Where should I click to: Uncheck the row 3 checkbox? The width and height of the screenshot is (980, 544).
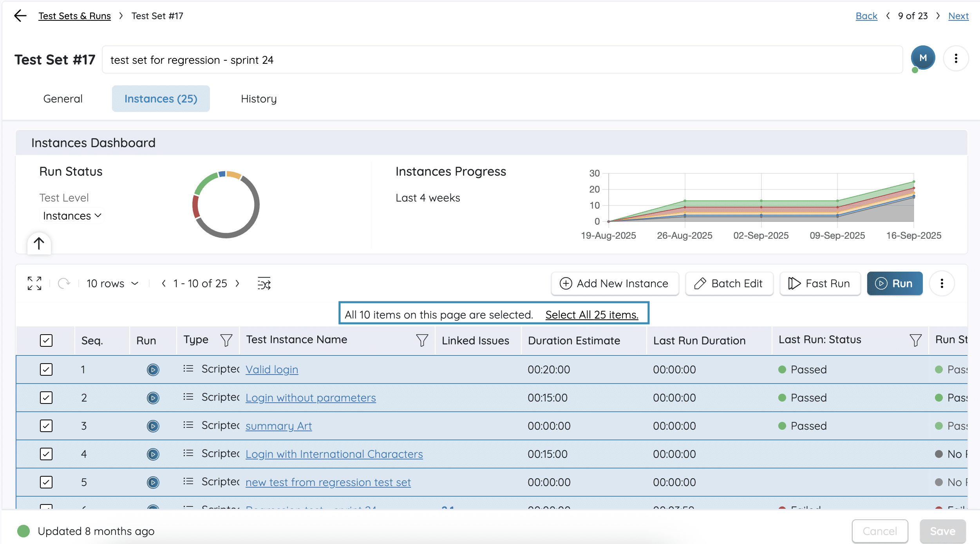(46, 426)
